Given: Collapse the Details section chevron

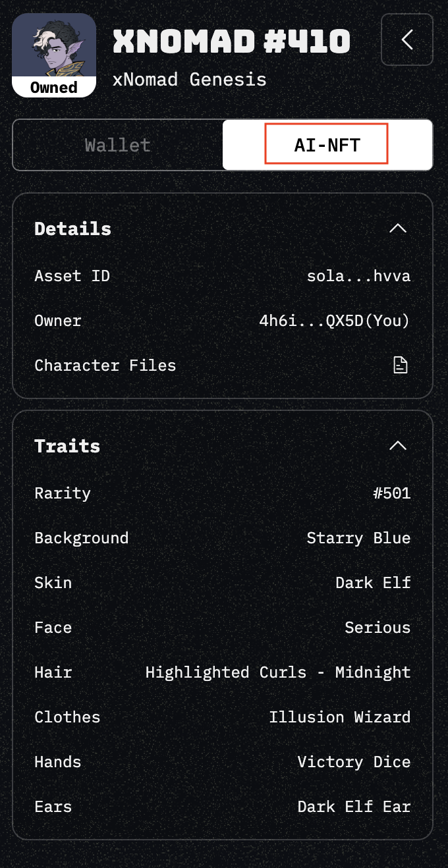Looking at the screenshot, I should pyautogui.click(x=398, y=229).
